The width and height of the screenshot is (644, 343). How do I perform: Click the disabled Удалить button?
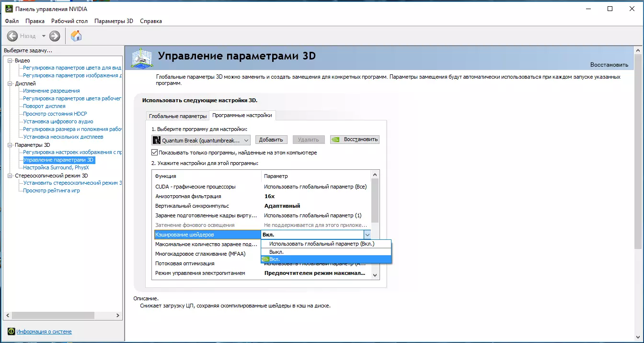pyautogui.click(x=309, y=140)
